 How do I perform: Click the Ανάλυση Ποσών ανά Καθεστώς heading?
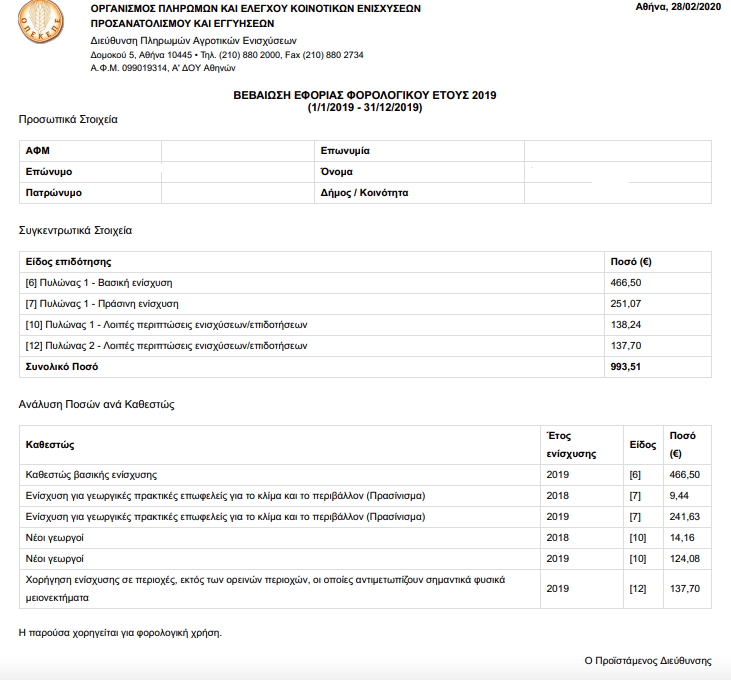97,405
